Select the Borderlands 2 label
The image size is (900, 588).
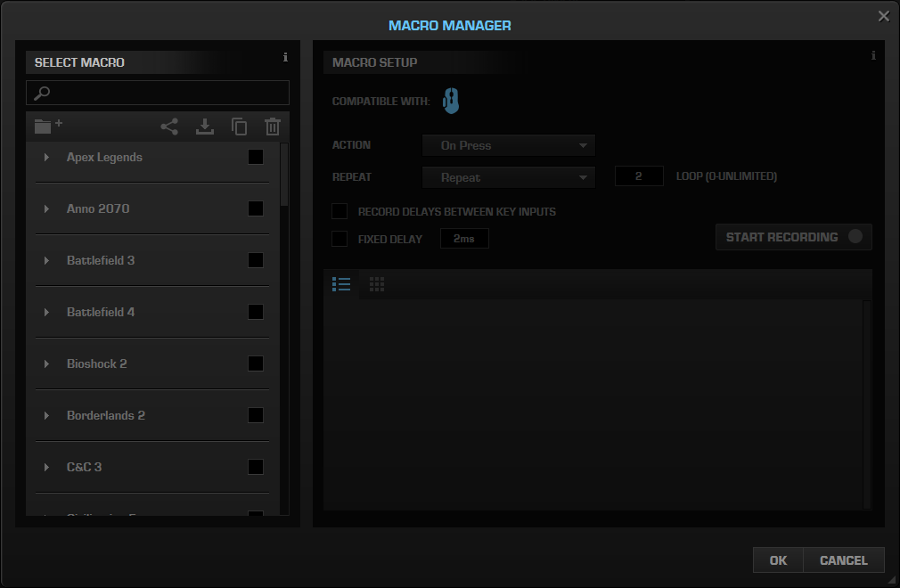106,415
